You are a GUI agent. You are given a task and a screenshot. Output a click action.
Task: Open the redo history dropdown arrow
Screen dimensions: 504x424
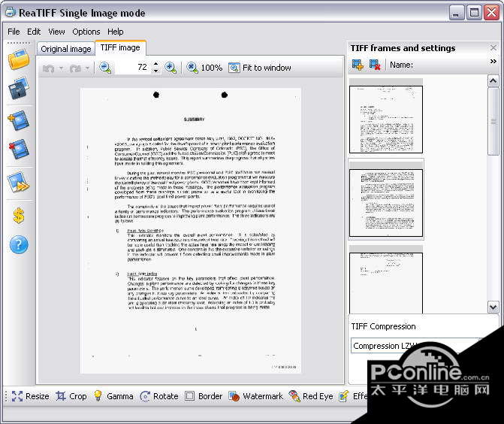pos(87,68)
